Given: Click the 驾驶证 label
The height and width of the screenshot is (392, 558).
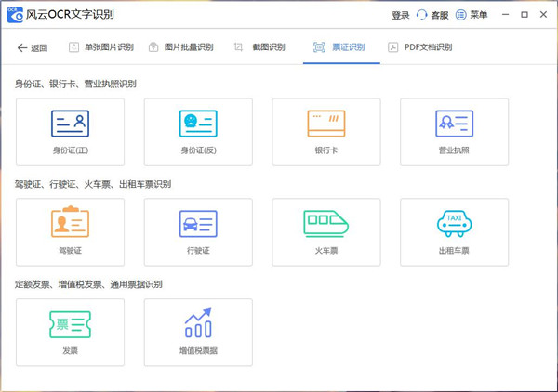Looking at the screenshot, I should tap(70, 251).
